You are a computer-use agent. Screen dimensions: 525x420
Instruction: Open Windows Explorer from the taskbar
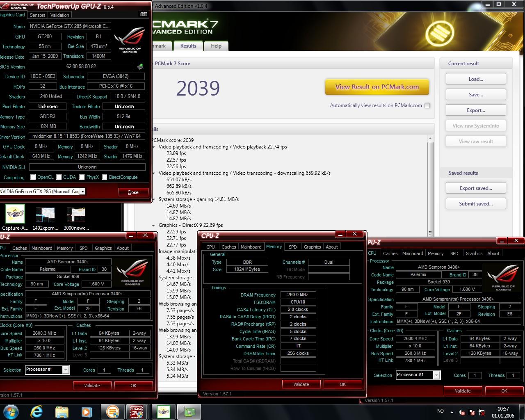click(62, 411)
